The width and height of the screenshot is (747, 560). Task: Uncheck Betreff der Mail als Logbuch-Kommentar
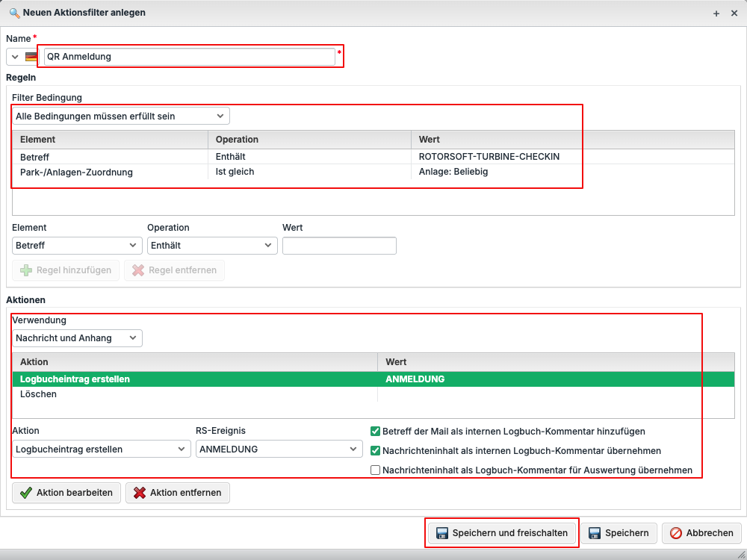376,431
